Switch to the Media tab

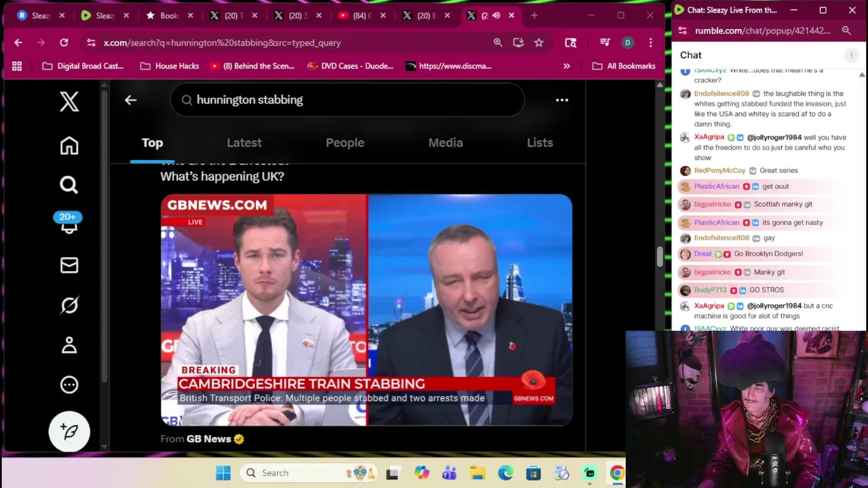tap(446, 142)
